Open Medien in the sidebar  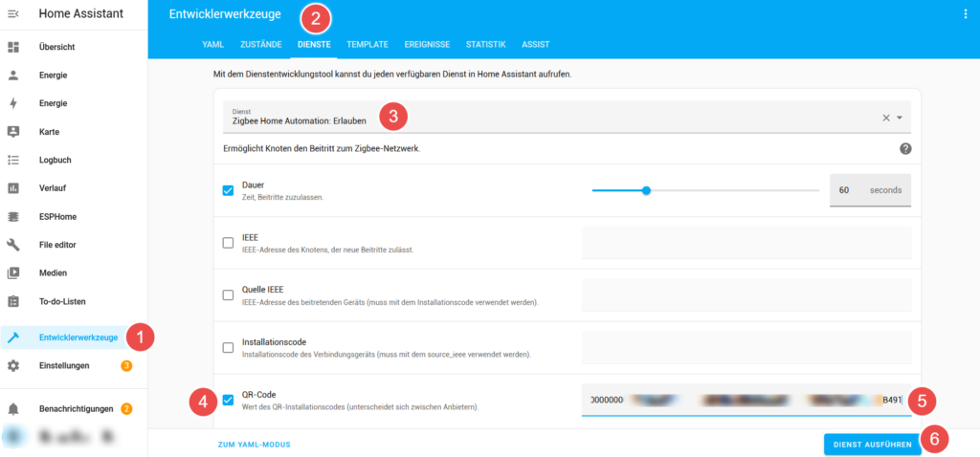tap(53, 272)
